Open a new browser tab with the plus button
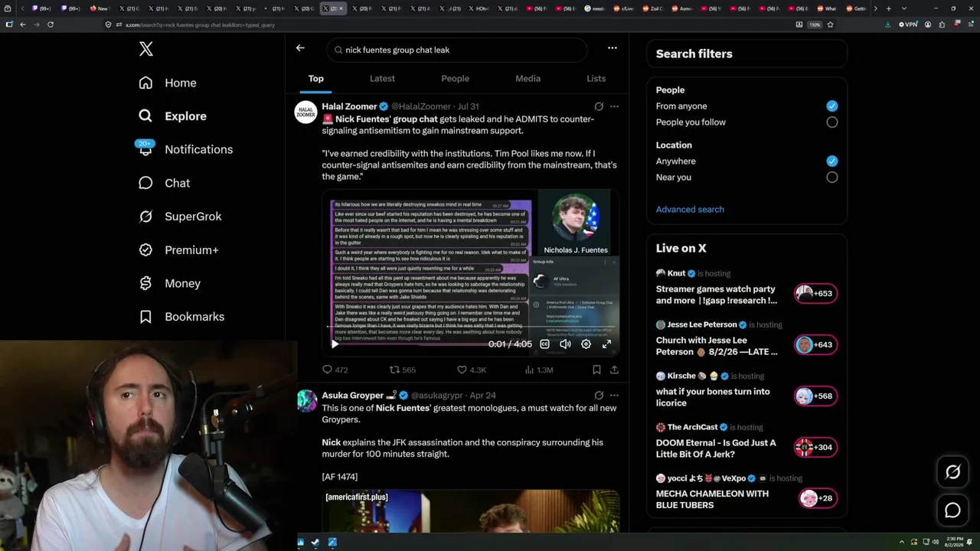This screenshot has height=551, width=980. [888, 8]
